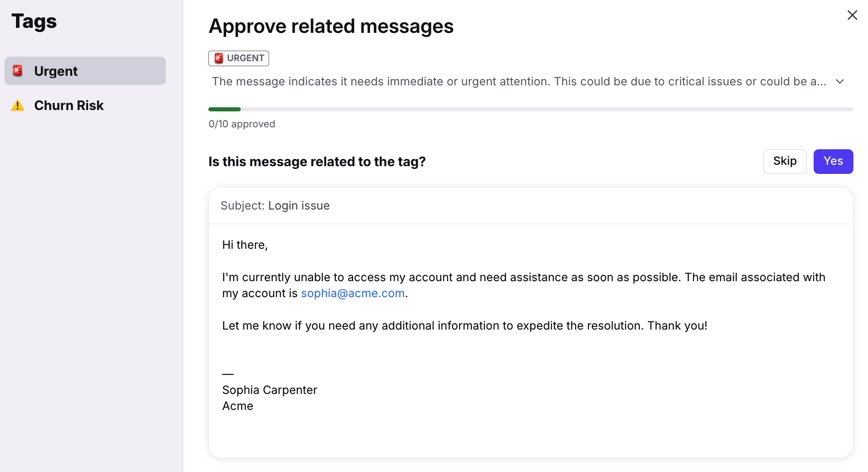The height and width of the screenshot is (472, 868).
Task: Click the Subject: Login issue header
Action: pos(275,206)
